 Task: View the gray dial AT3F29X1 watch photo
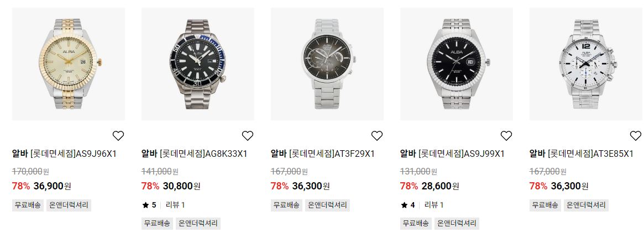click(327, 64)
